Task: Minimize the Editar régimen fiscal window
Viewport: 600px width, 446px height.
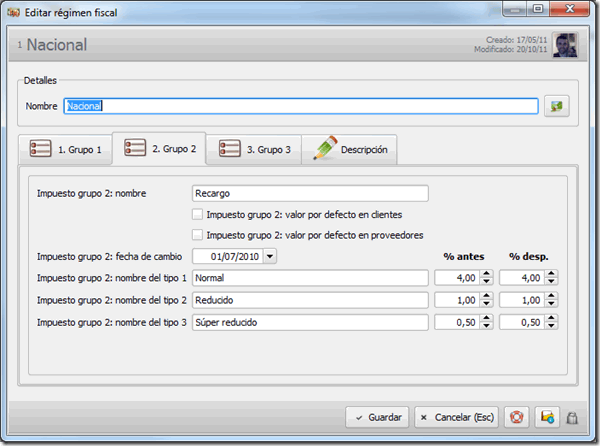Action: click(515, 8)
